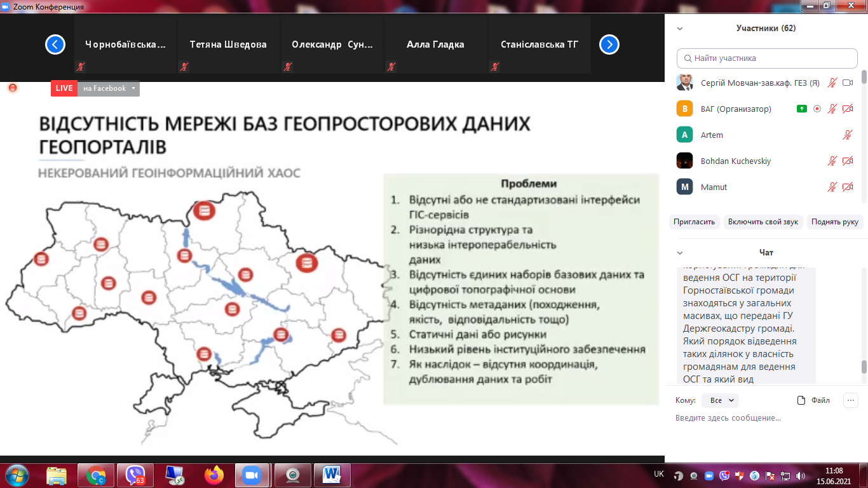
Task: Click the red recording indicator dot
Action: (x=12, y=88)
